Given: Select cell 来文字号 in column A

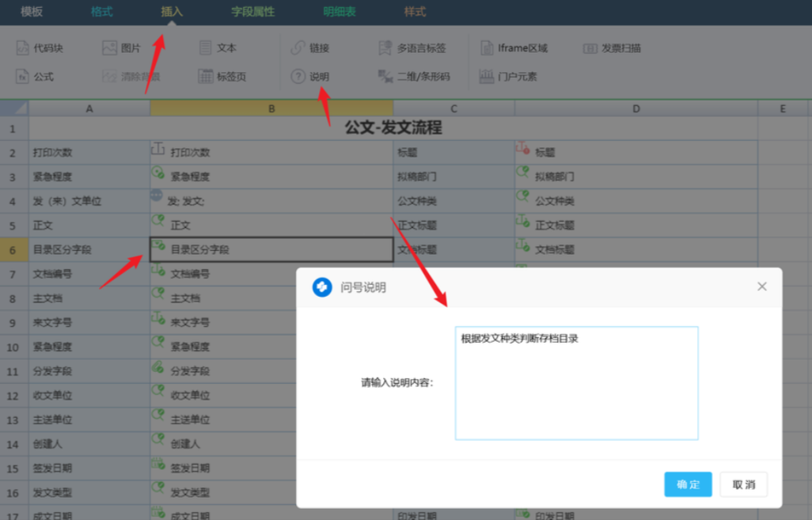Looking at the screenshot, I should (89, 323).
